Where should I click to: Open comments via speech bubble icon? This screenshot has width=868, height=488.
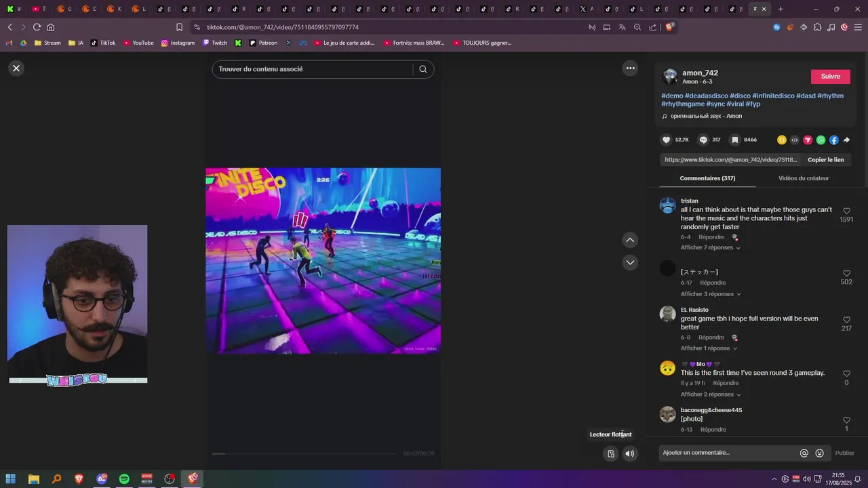(703, 140)
